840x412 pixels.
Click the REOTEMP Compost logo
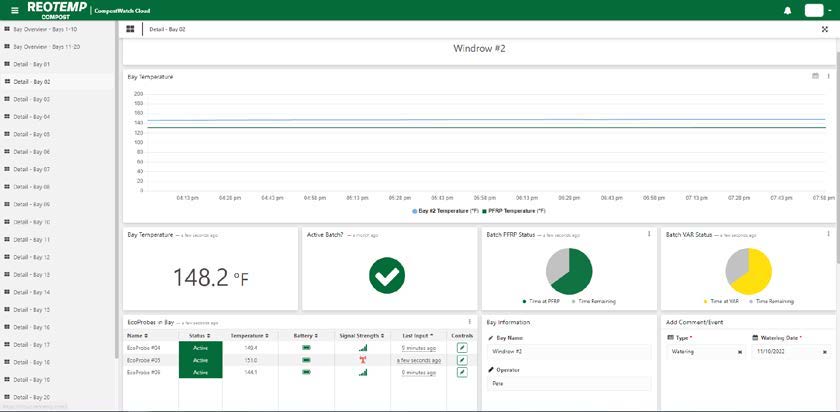(x=56, y=10)
